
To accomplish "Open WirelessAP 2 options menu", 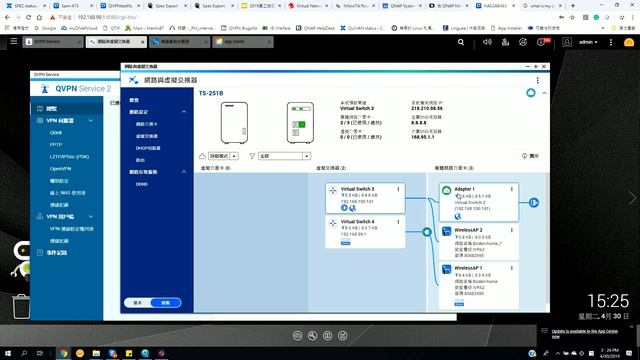I will (x=511, y=230).
